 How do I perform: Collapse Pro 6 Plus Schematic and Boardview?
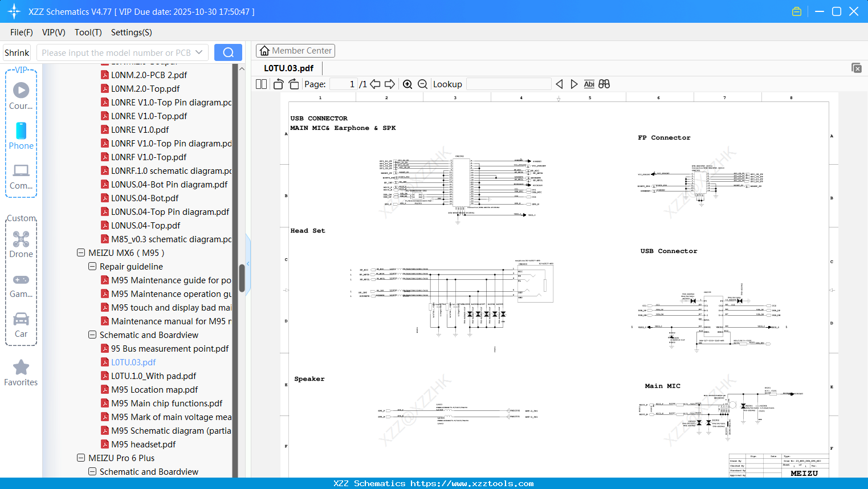point(92,471)
